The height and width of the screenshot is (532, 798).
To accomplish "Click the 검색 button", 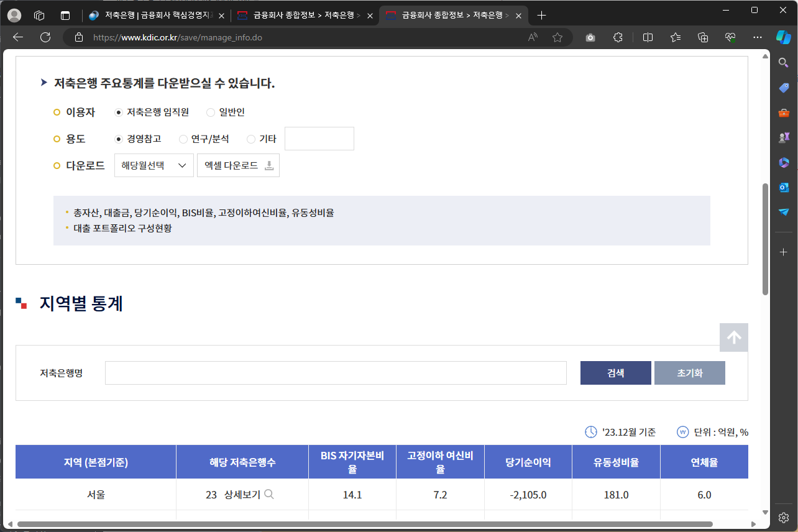I will [616, 373].
